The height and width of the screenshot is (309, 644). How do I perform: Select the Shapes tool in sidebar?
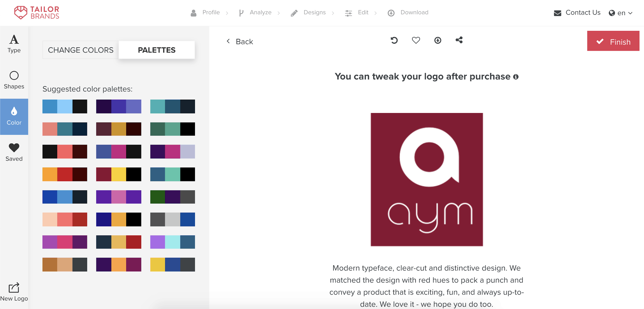14,79
